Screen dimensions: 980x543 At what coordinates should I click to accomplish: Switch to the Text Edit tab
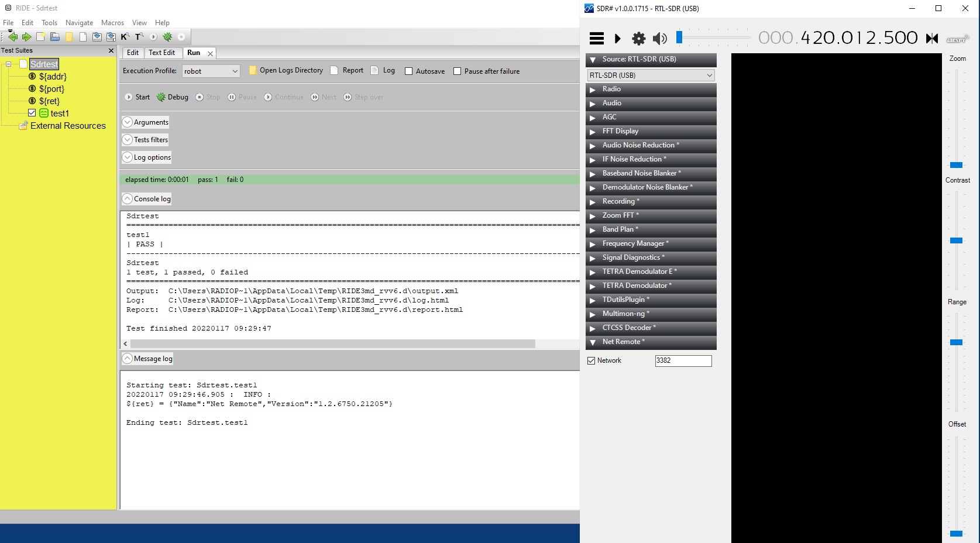coord(161,53)
